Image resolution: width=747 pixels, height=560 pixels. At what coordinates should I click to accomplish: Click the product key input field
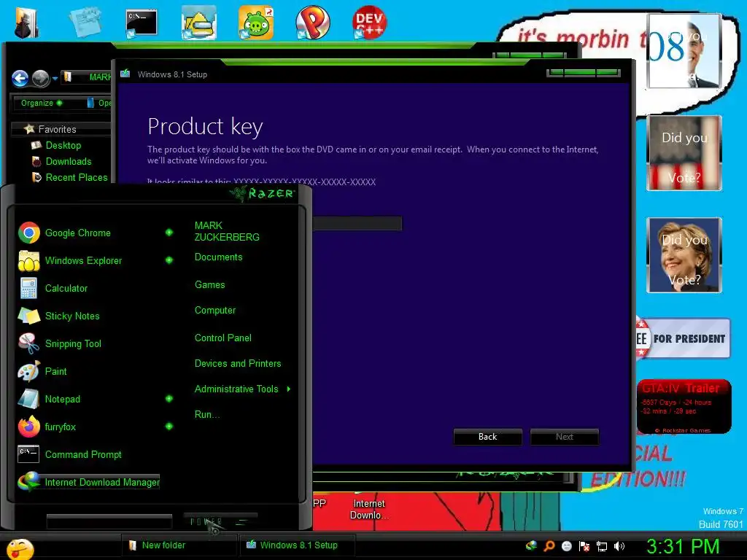click(357, 223)
